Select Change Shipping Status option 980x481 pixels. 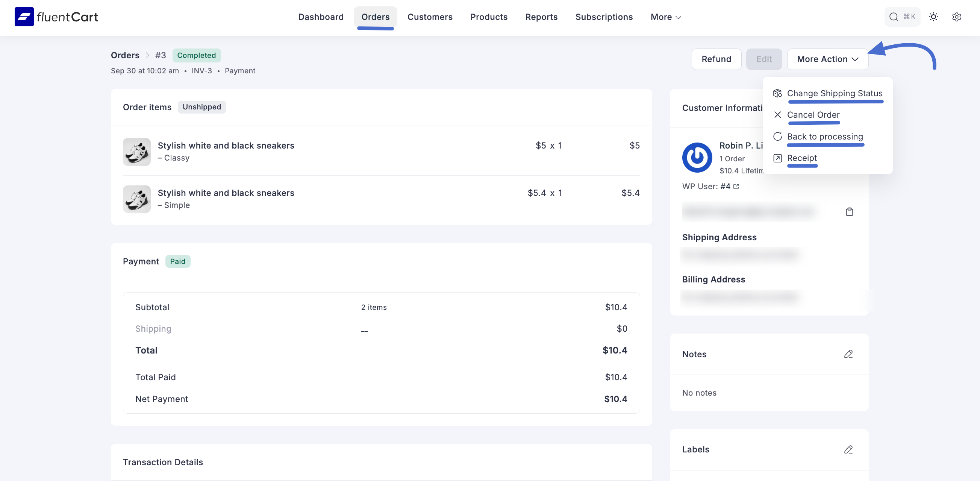coord(834,93)
